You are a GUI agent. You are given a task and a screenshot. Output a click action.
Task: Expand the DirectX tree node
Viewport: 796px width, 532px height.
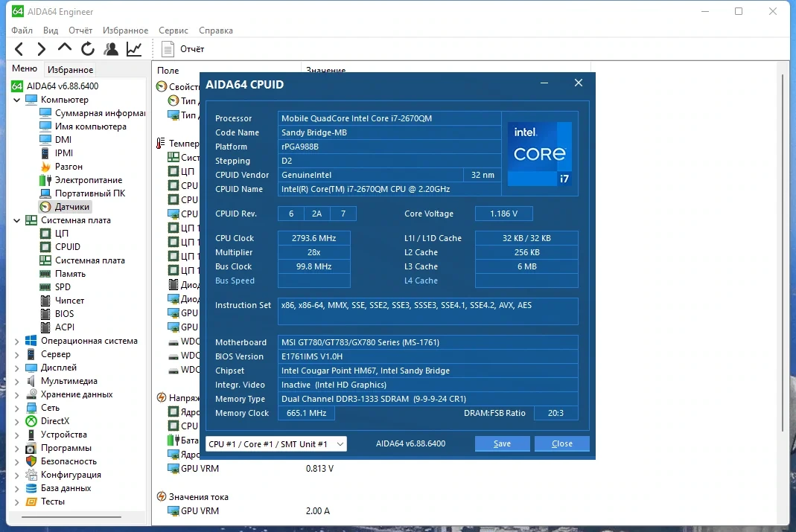(16, 421)
